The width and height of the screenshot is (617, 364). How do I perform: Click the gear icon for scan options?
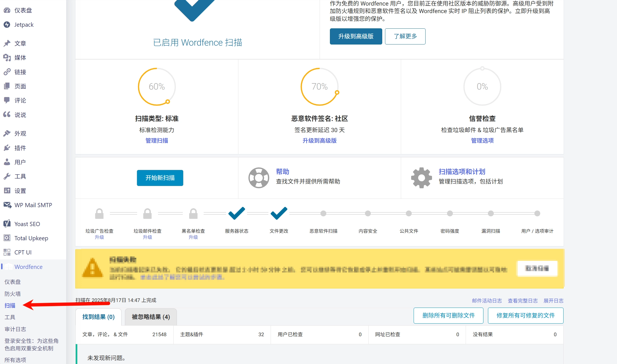[x=421, y=178]
